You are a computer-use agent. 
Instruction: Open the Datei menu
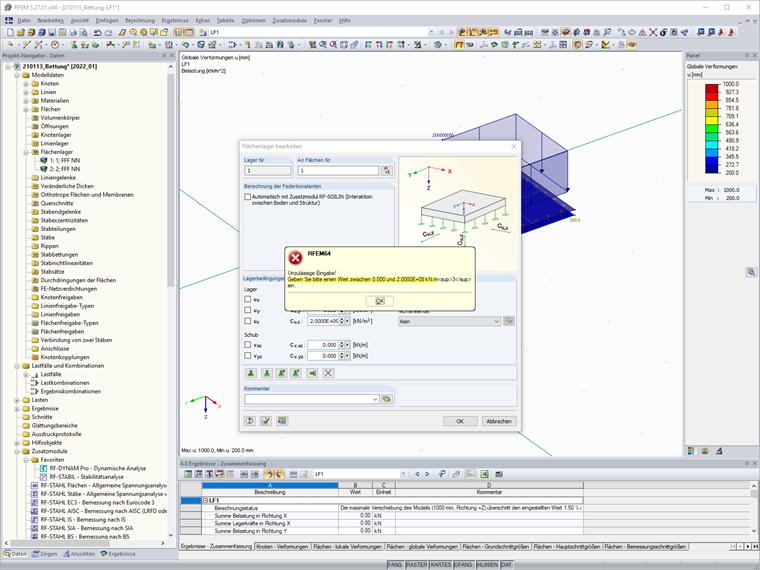(24, 20)
